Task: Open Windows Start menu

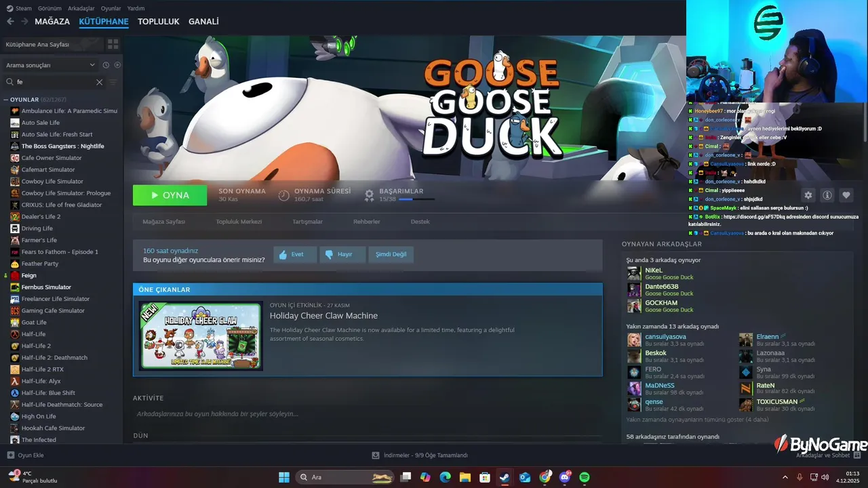Action: (x=283, y=477)
